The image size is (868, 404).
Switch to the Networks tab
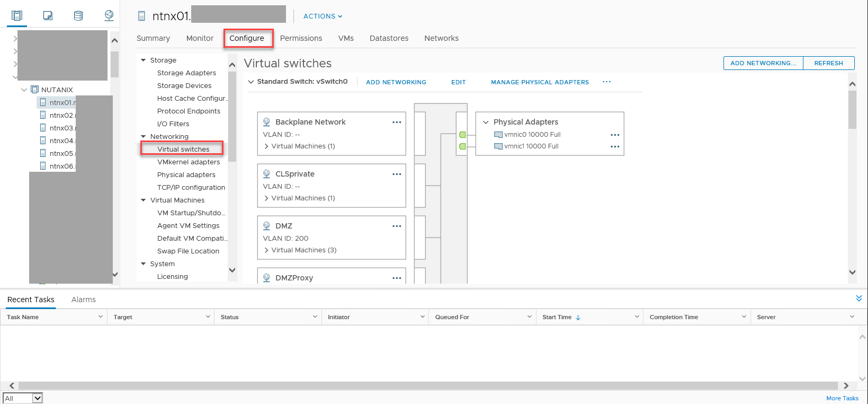pyautogui.click(x=441, y=38)
